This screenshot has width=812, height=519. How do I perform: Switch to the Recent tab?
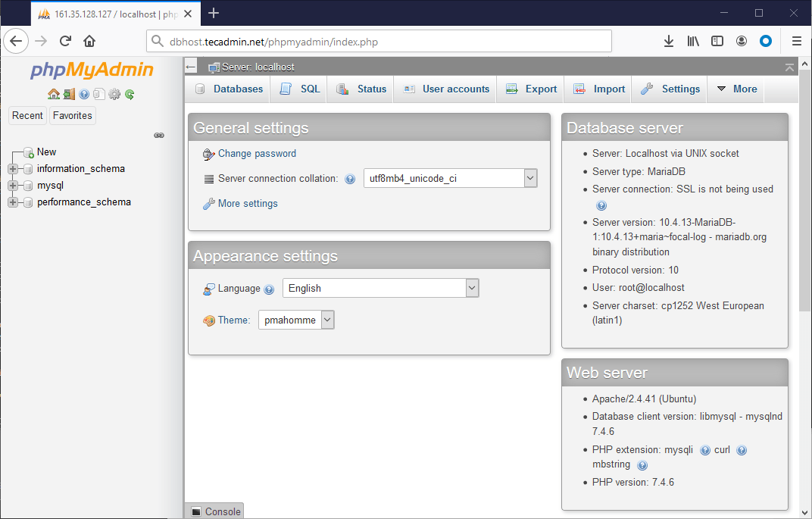(x=27, y=115)
